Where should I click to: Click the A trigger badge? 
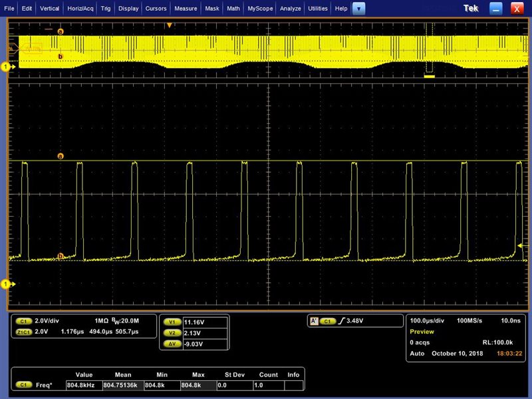[x=314, y=321]
